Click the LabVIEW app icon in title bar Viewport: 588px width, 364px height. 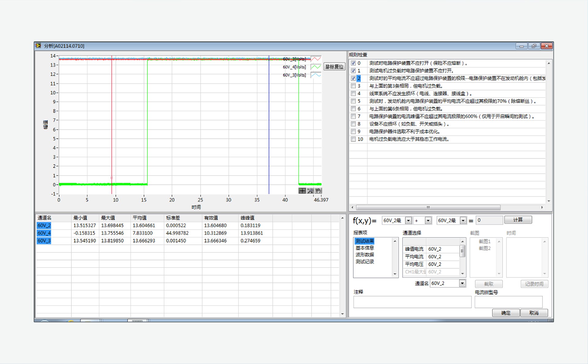38,46
